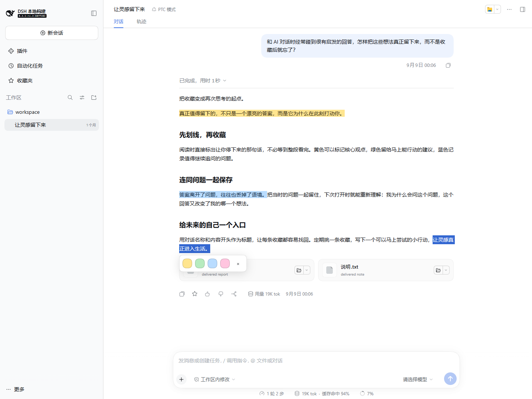Open the 收藏夹 favorites list
Screen dimensions: 532x399
coord(52,81)
